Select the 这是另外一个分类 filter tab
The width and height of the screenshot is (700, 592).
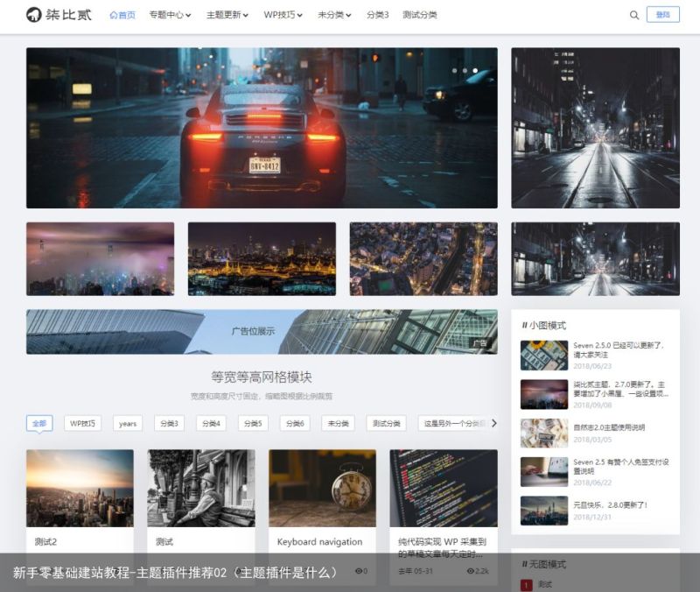(x=453, y=423)
